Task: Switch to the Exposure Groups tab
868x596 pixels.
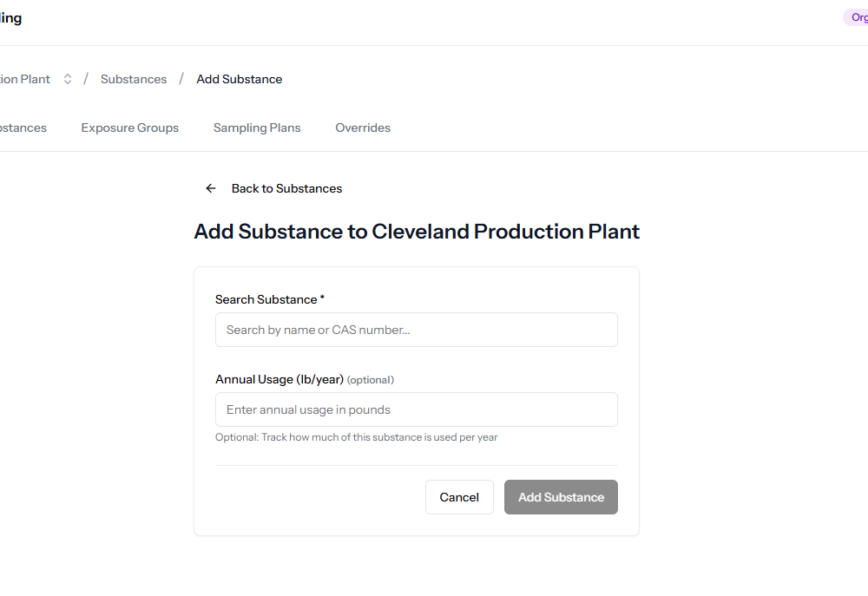Action: pyautogui.click(x=129, y=128)
